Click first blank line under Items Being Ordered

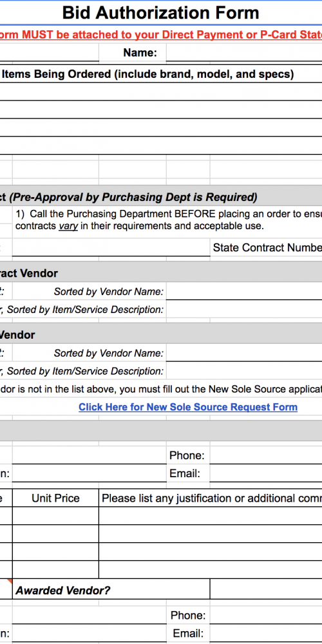pyautogui.click(x=161, y=92)
